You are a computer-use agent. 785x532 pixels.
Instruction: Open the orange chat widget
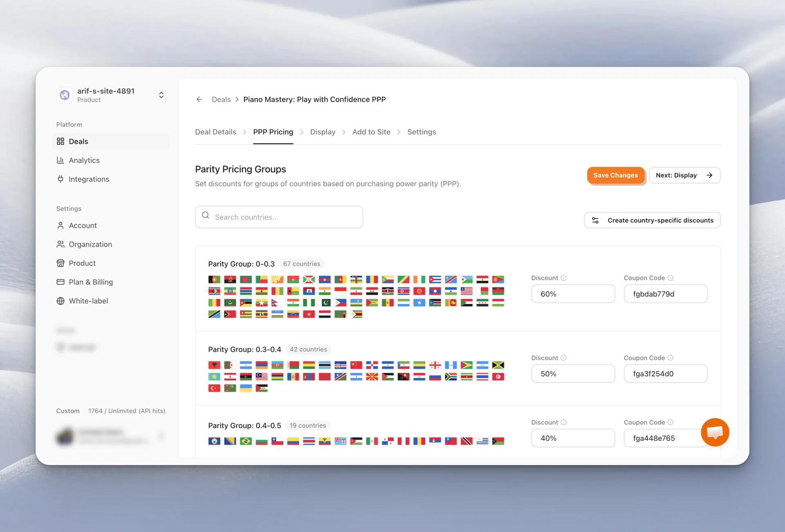click(x=715, y=432)
